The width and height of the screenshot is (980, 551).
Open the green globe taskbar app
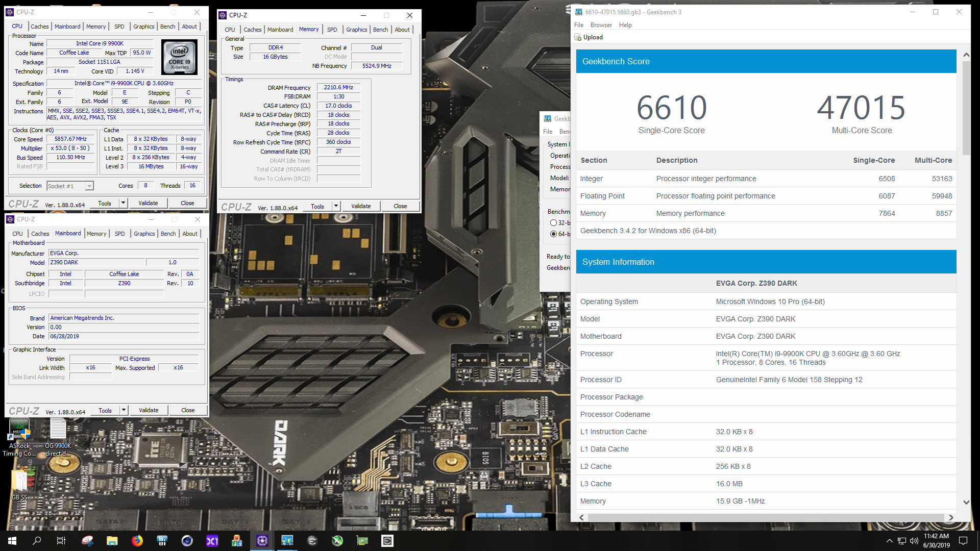click(x=337, y=541)
